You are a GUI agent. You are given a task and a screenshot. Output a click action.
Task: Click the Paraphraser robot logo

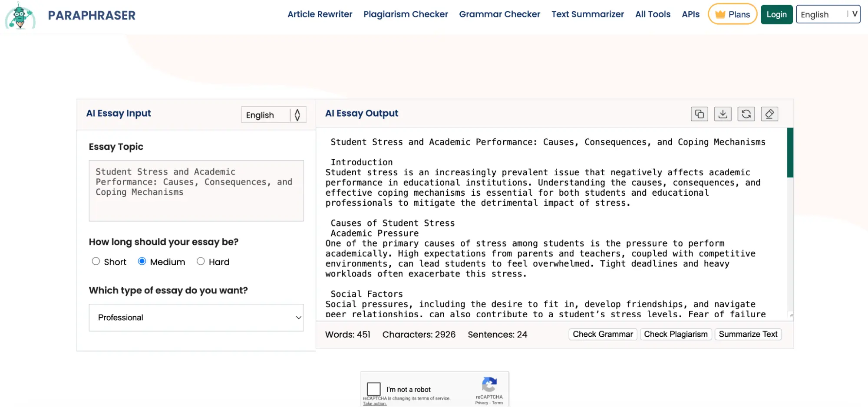click(20, 16)
